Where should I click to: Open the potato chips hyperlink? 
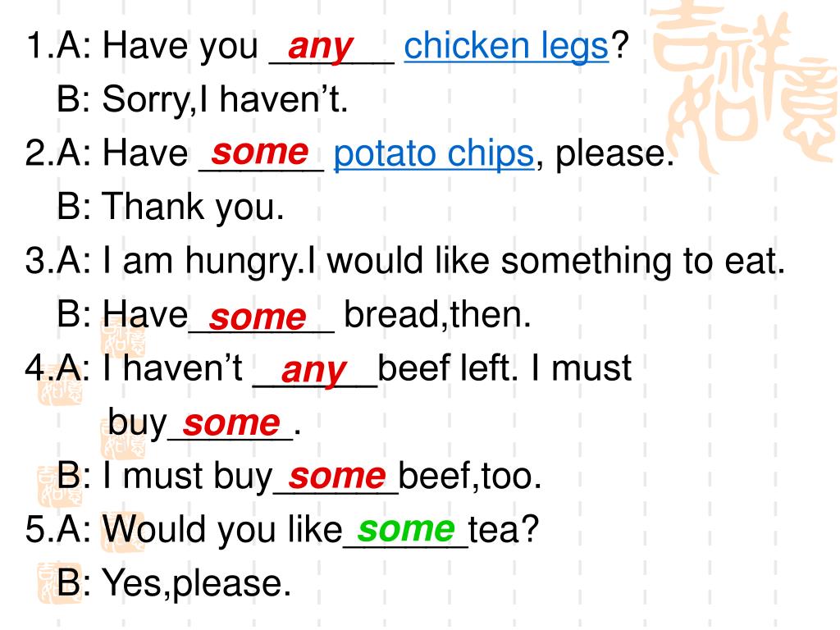(x=434, y=153)
